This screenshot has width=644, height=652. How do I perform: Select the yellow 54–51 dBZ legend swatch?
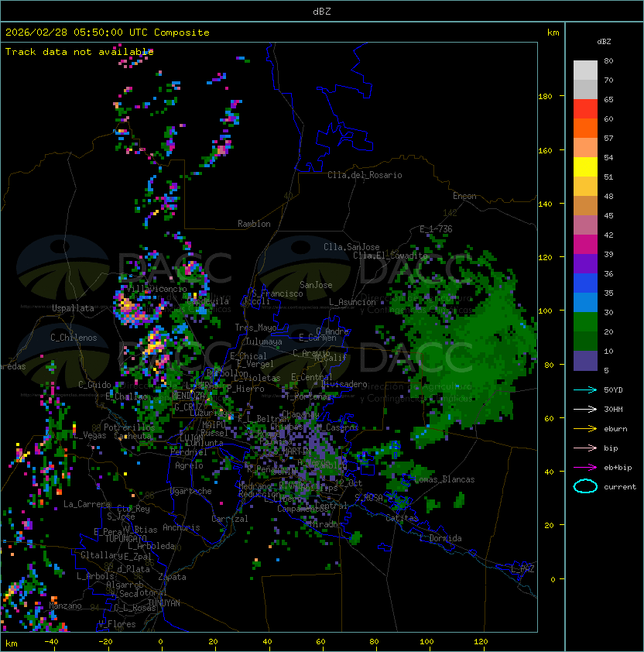click(585, 167)
